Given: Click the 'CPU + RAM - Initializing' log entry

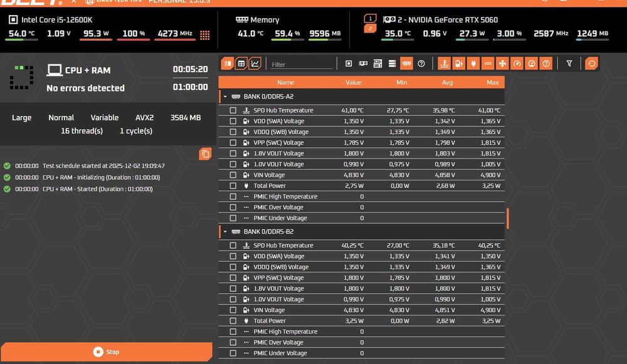Looking at the screenshot, I should pos(101,177).
